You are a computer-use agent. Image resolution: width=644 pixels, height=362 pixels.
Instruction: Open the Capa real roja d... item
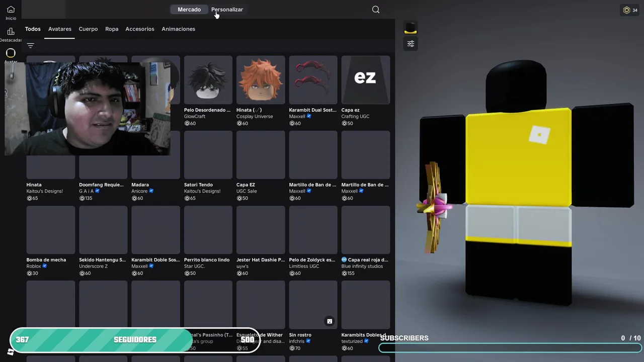(x=365, y=241)
